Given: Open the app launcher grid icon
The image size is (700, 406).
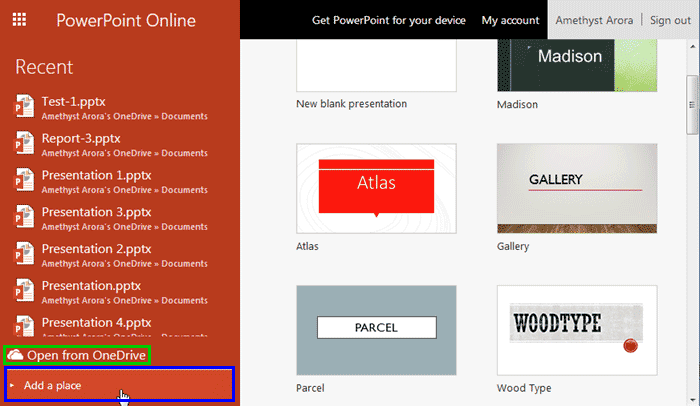Looking at the screenshot, I should [19, 20].
